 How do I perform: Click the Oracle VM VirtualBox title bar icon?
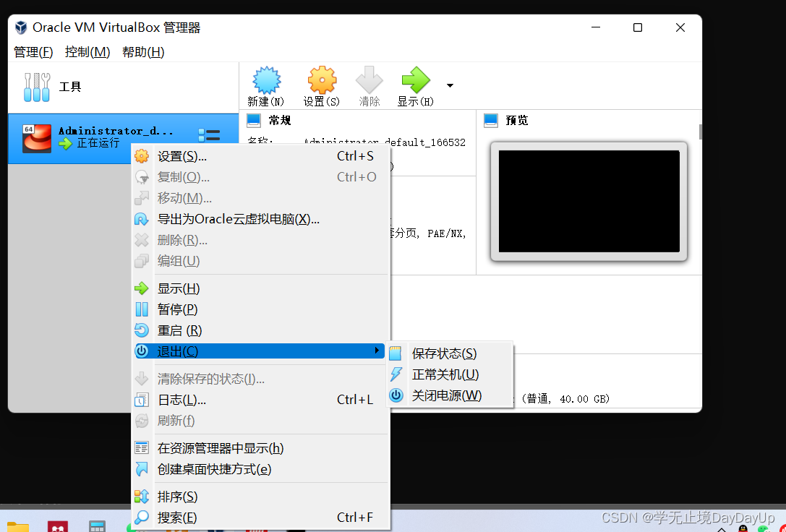click(x=21, y=27)
